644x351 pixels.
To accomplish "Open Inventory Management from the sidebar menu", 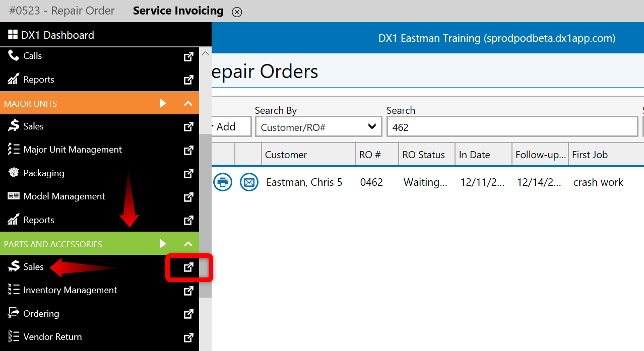I will (x=70, y=290).
